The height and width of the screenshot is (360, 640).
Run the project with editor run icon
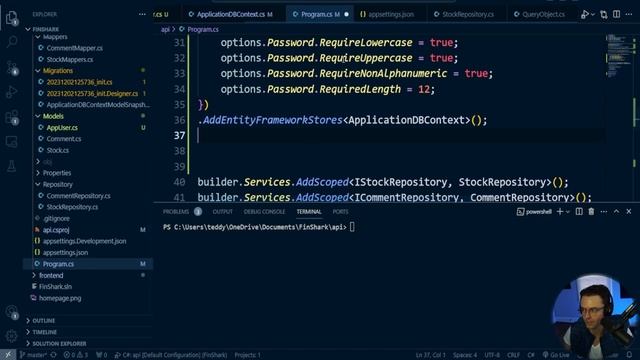(x=585, y=14)
